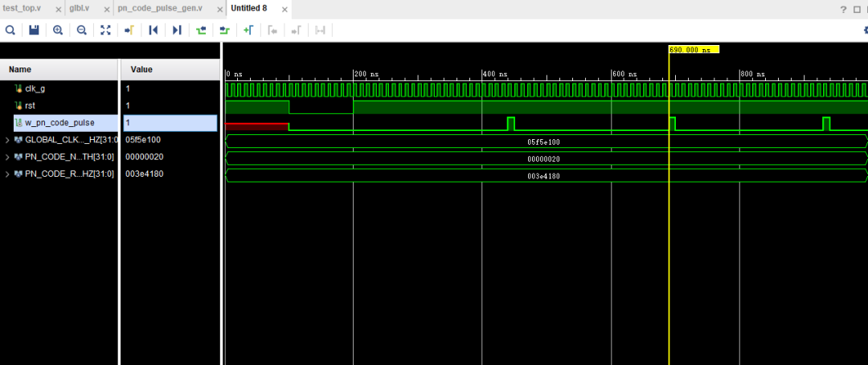Click the 690.000 ns cursor flag
The height and width of the screenshot is (365, 868).
coord(694,49)
